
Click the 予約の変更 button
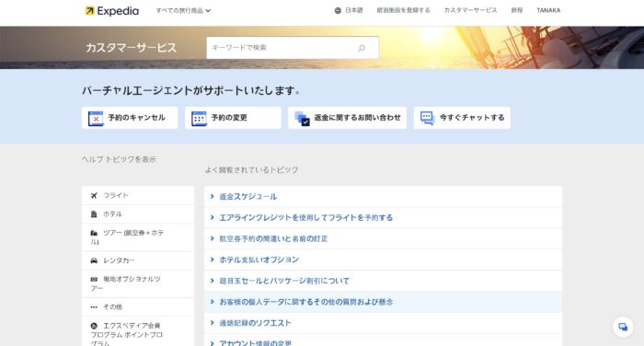pos(233,118)
